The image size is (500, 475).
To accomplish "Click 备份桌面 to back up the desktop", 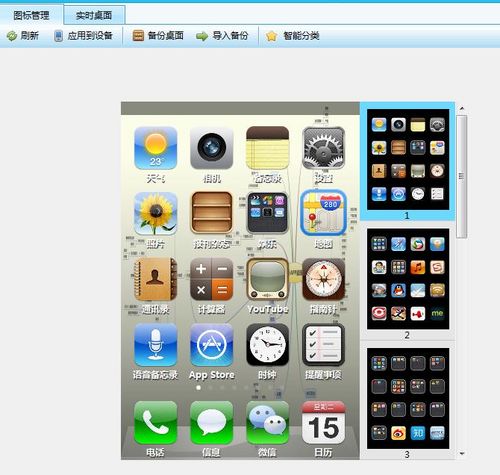I will 158,36.
